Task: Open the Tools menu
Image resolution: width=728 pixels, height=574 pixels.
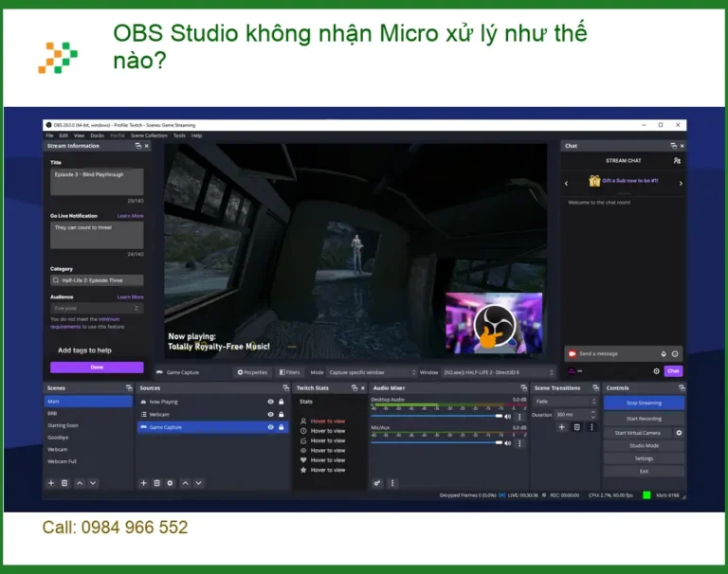Action: (179, 135)
